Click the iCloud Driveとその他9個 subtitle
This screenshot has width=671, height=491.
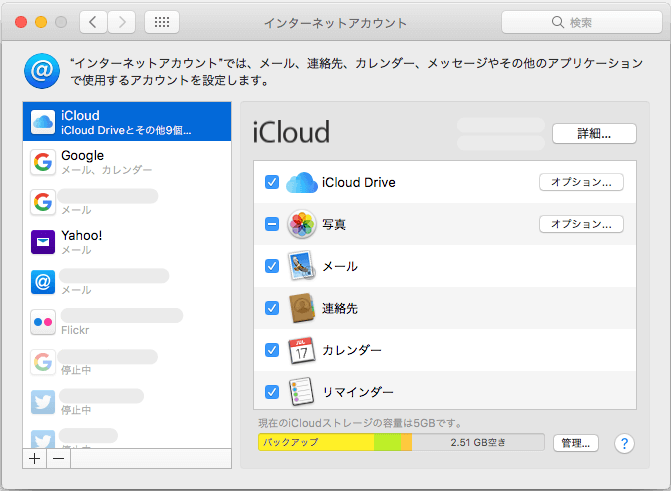tap(126, 130)
